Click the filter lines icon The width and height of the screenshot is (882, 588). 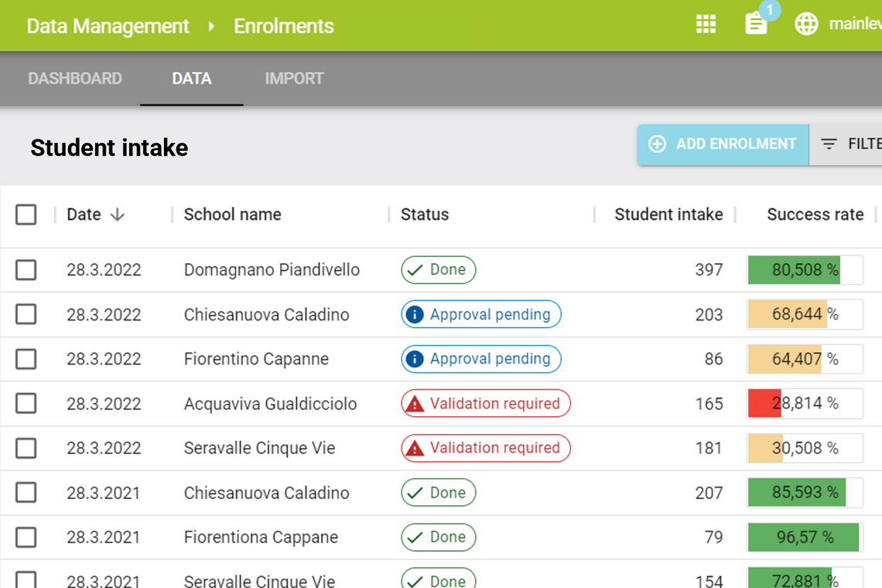(829, 145)
